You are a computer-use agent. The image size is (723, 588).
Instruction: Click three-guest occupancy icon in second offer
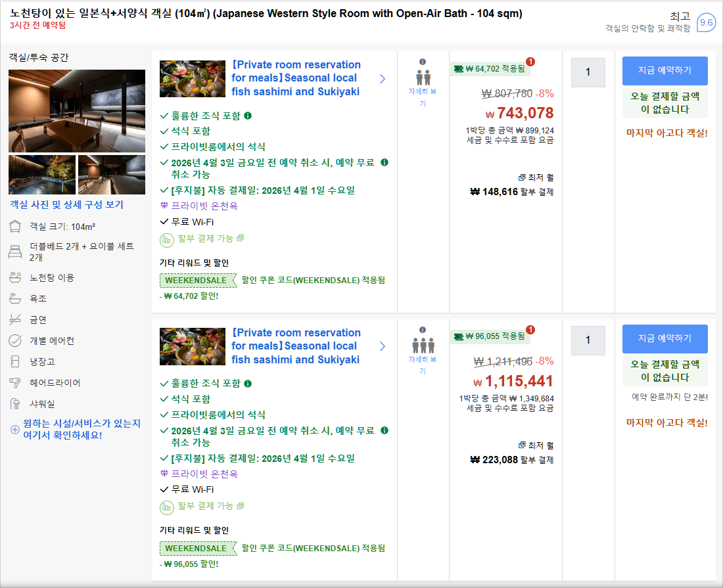pyautogui.click(x=423, y=345)
